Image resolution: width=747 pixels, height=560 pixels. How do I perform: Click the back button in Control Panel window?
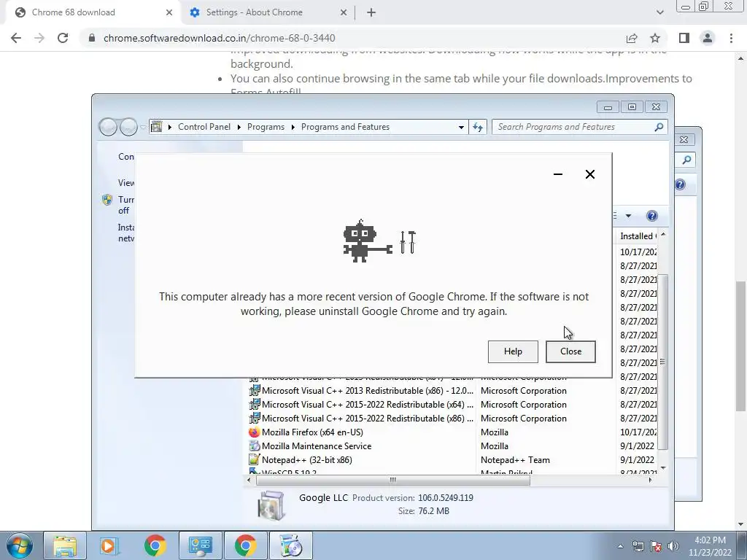coord(108,127)
